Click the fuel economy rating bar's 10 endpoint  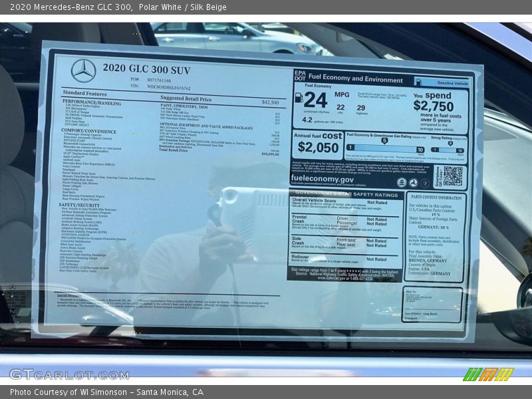click(420, 150)
